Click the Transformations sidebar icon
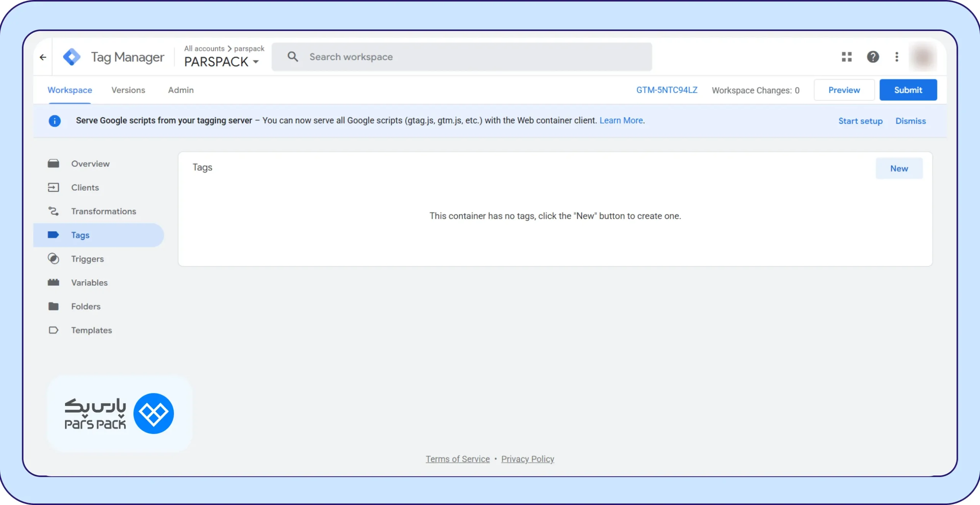 53,211
